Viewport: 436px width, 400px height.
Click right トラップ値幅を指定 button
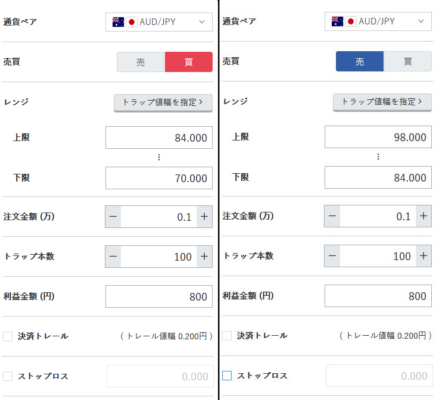pos(382,102)
